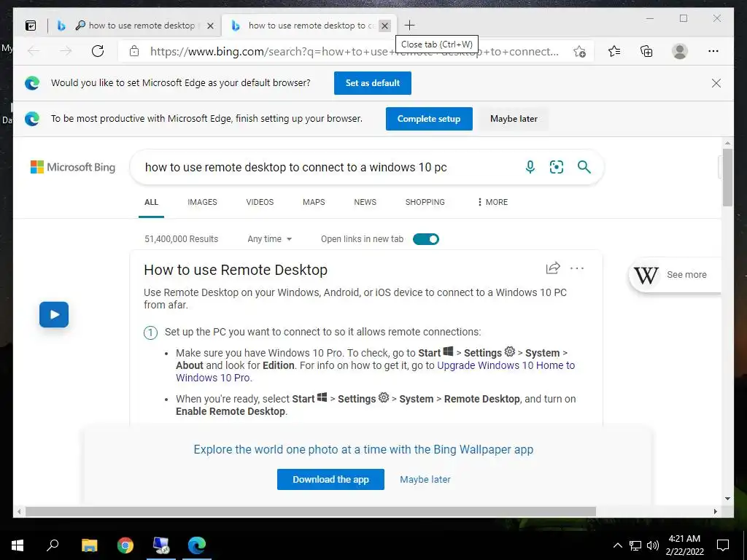The width and height of the screenshot is (747, 560).
Task: Click the address bar URL
Action: 355,51
